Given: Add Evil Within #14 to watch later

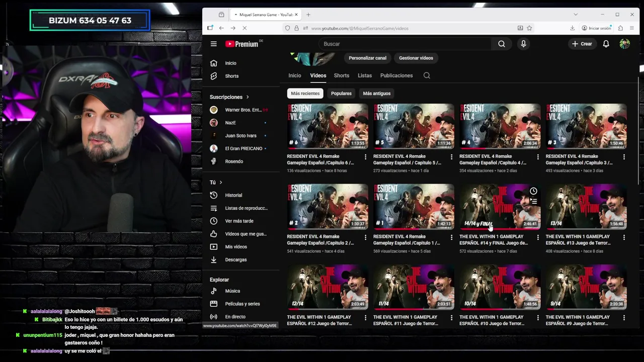Looking at the screenshot, I should (x=533, y=191).
